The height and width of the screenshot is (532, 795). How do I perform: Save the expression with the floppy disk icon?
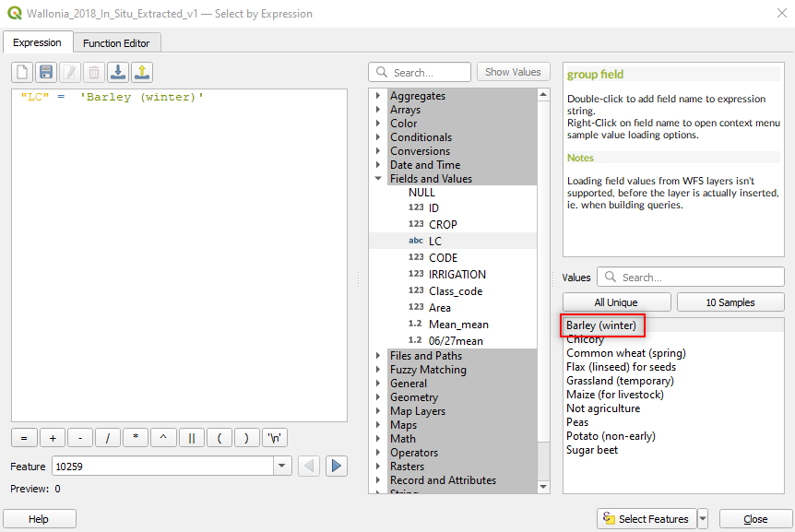coord(46,72)
